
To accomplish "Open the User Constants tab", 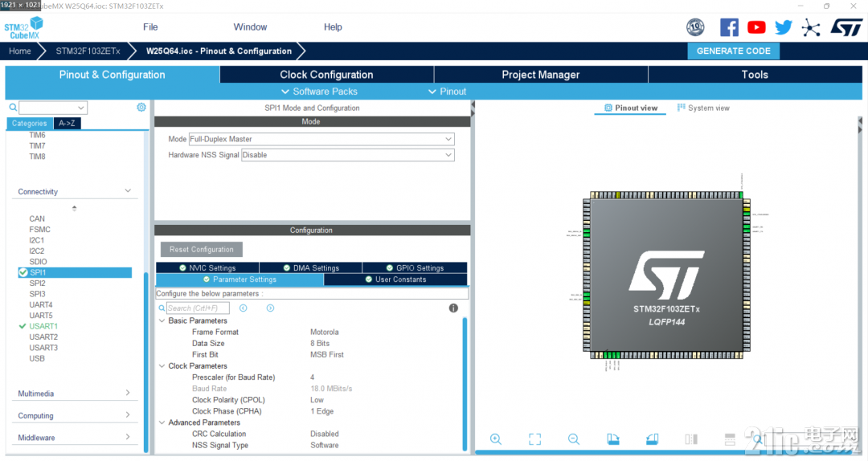I will (x=395, y=279).
